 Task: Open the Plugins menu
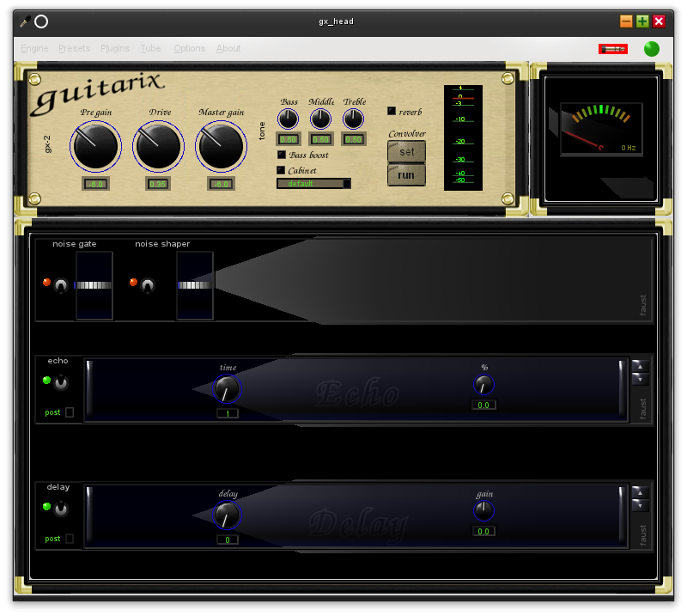(114, 48)
